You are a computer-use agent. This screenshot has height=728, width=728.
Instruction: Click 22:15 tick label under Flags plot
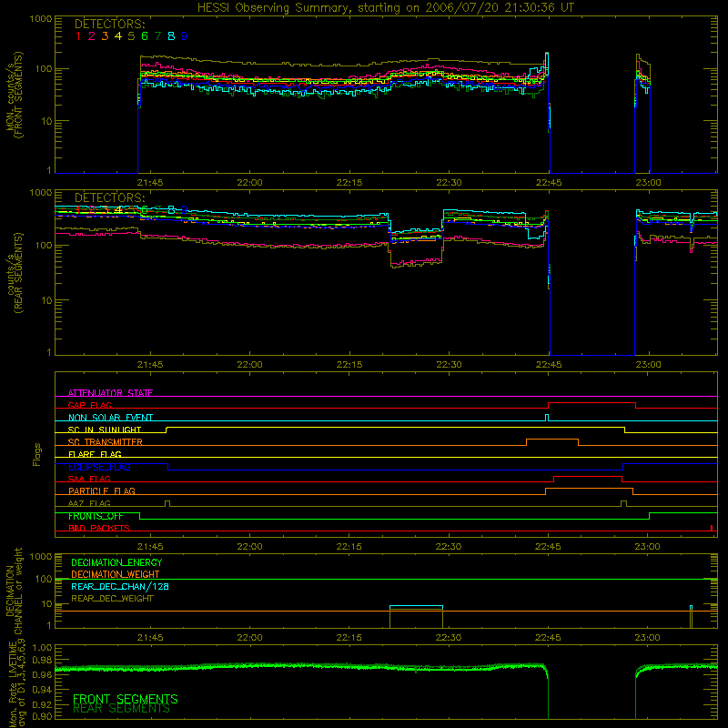click(349, 547)
